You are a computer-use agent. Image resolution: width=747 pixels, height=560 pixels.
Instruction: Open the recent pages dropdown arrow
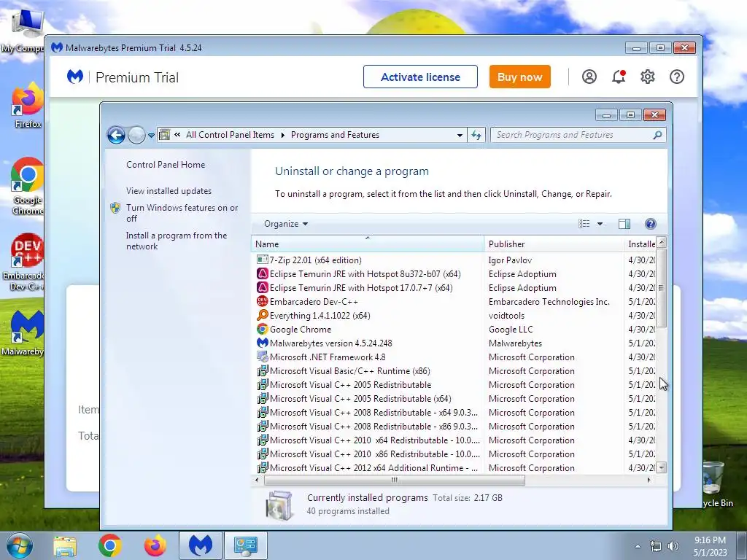pos(151,135)
